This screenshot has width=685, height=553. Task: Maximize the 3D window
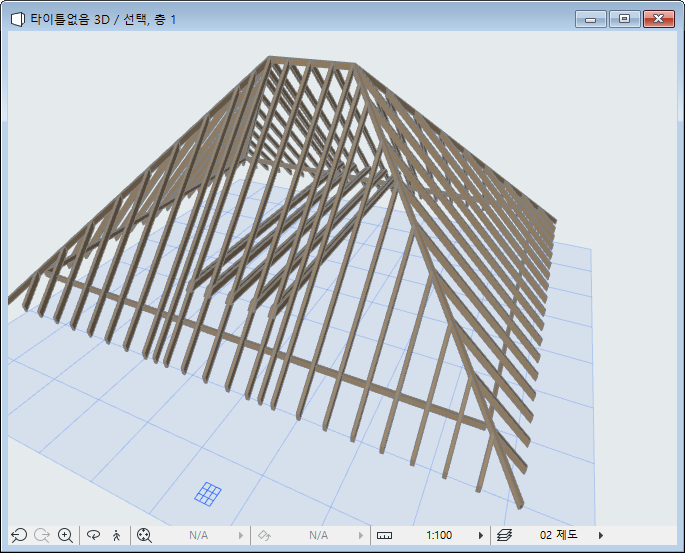pos(625,19)
